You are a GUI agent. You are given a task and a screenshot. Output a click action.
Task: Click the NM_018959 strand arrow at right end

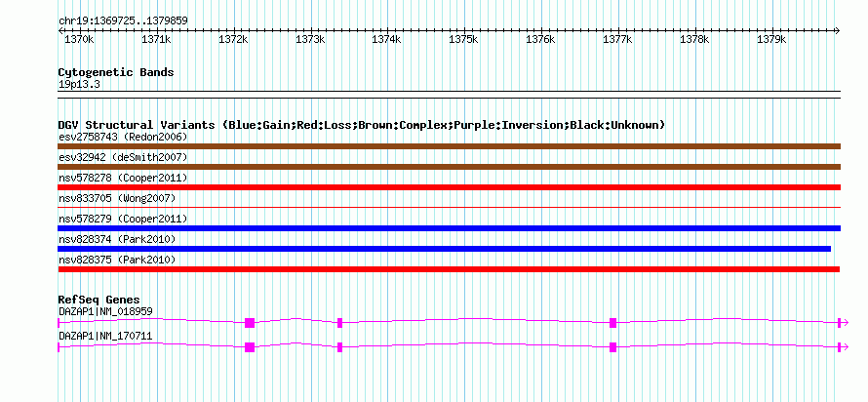845,323
